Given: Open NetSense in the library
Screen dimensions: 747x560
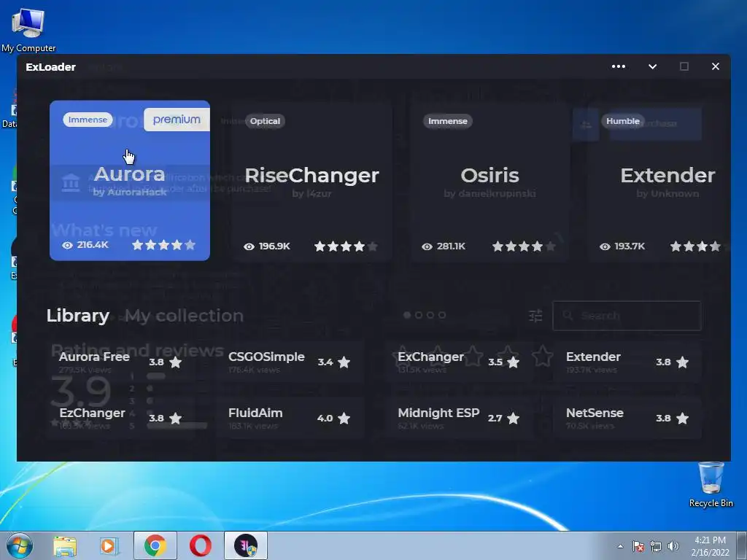Looking at the screenshot, I should pos(627,418).
